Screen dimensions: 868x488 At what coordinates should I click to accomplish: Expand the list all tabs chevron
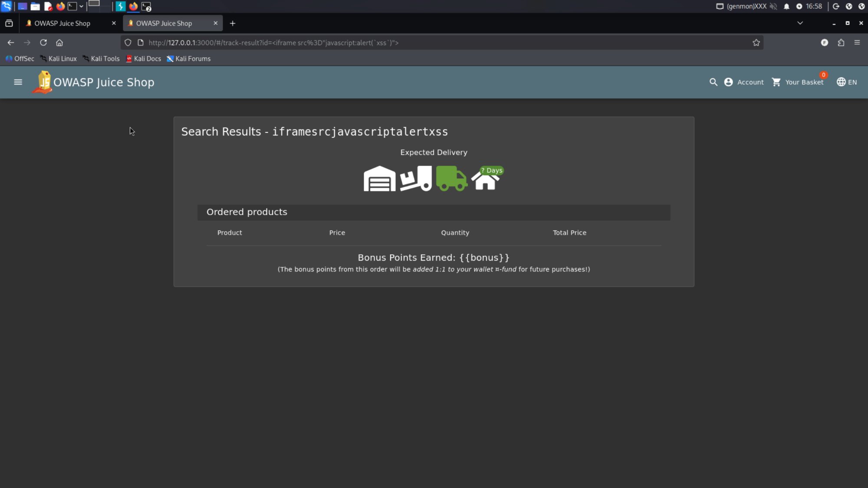click(x=800, y=23)
